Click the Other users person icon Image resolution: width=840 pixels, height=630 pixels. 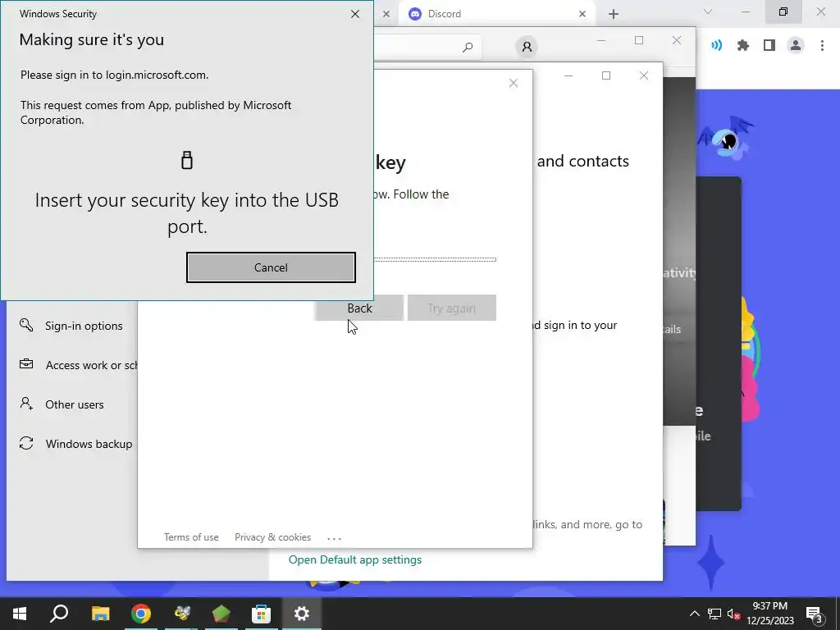pyautogui.click(x=26, y=404)
